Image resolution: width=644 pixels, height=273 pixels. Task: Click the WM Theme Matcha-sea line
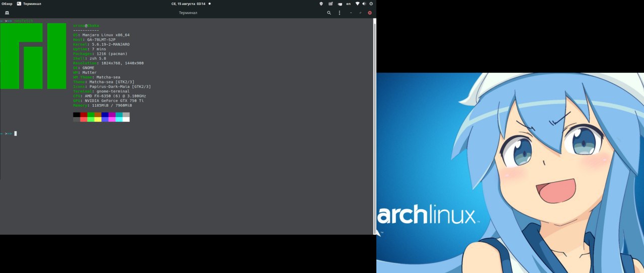click(97, 77)
